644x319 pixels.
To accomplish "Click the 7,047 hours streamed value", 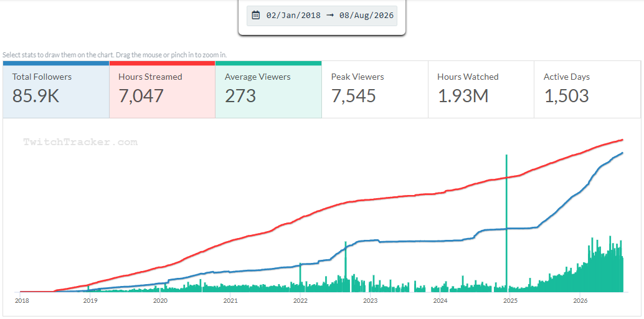I will (x=141, y=96).
